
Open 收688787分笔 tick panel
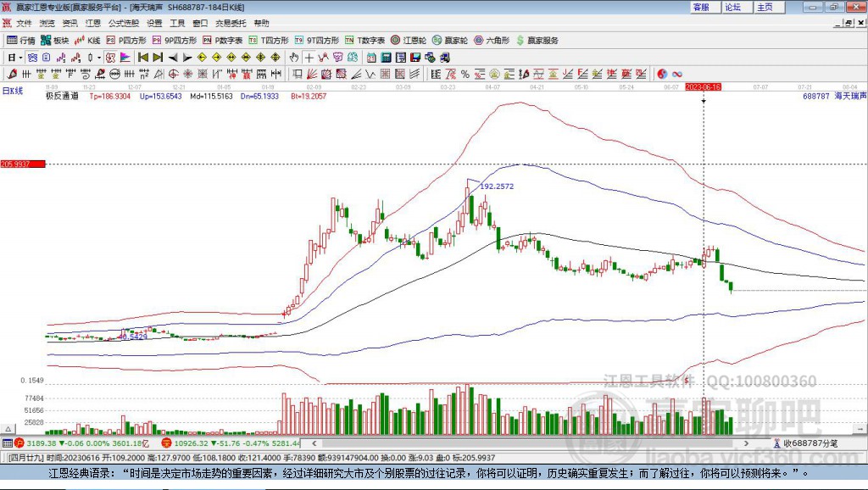tap(806, 443)
